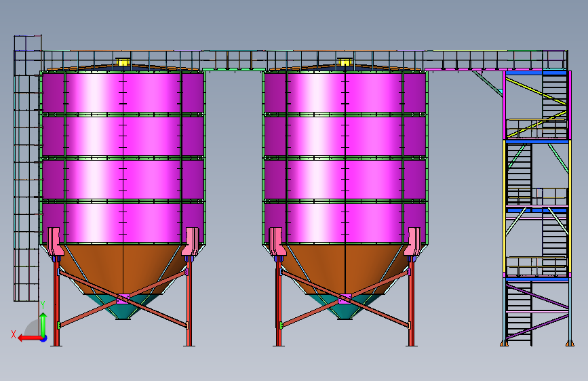This screenshot has height=381, width=588.
Task: Click the blue Z axis dot of the triad
Action: [x=44, y=338]
